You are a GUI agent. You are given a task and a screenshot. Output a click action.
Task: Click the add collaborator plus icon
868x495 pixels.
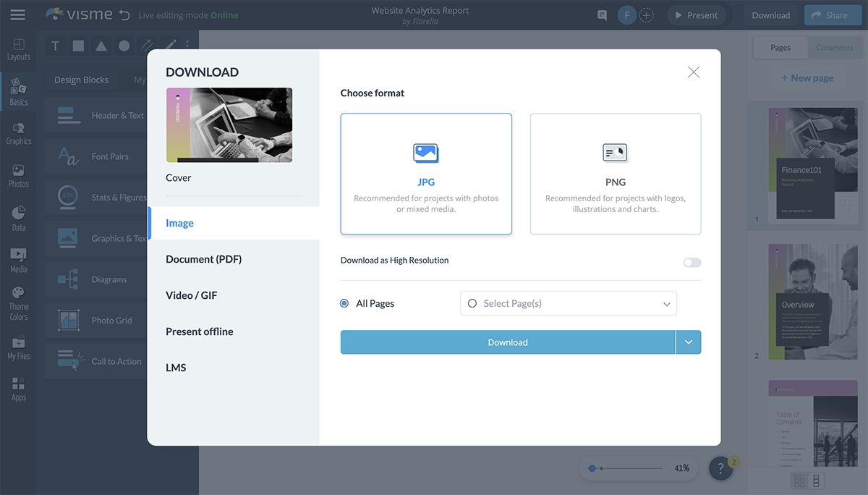647,15
